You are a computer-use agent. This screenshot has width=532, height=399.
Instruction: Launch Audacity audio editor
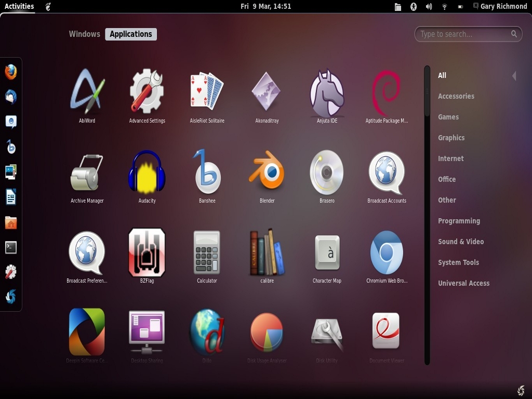(x=147, y=177)
